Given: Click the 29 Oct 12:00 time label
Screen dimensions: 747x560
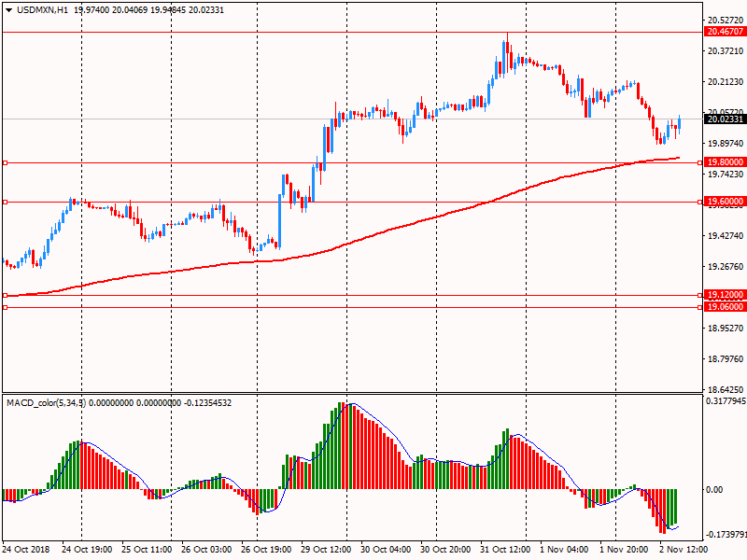Looking at the screenshot, I should click(326, 550).
